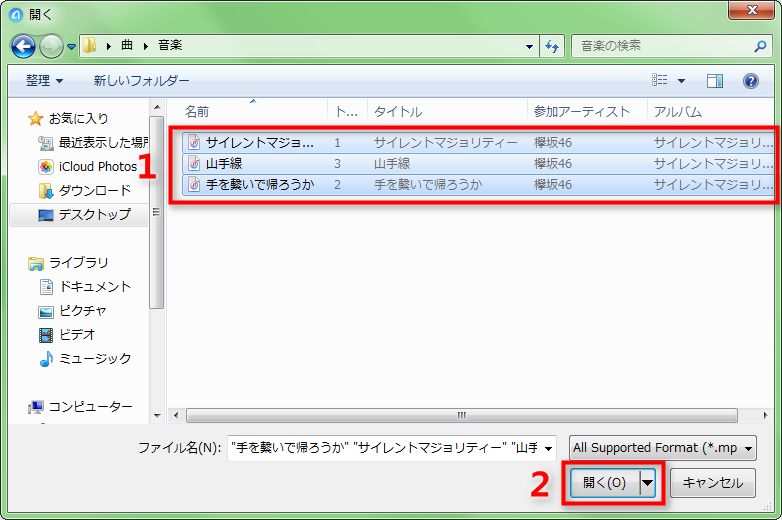Click the magnifier search icon
Viewport: 782px width, 520px height.
pyautogui.click(x=760, y=46)
